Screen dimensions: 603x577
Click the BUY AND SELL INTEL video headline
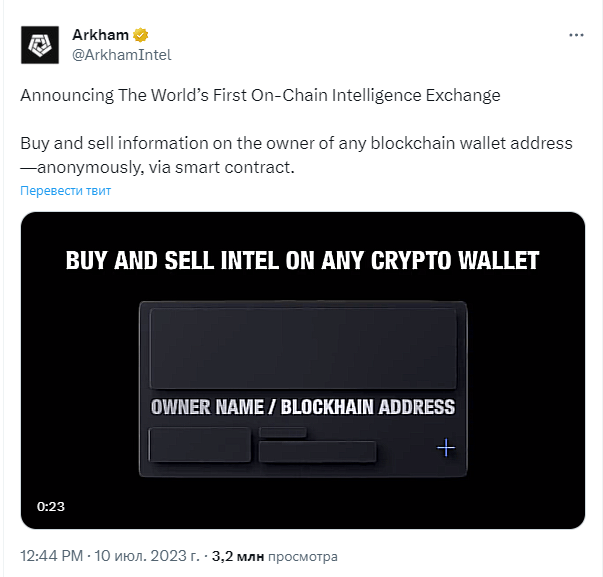click(302, 261)
